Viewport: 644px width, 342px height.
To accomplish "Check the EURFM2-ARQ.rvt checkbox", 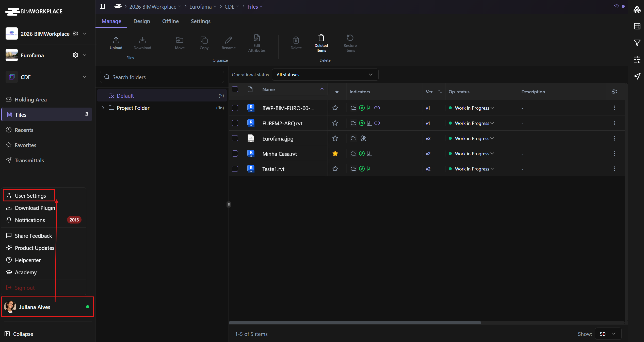I will pos(235,123).
